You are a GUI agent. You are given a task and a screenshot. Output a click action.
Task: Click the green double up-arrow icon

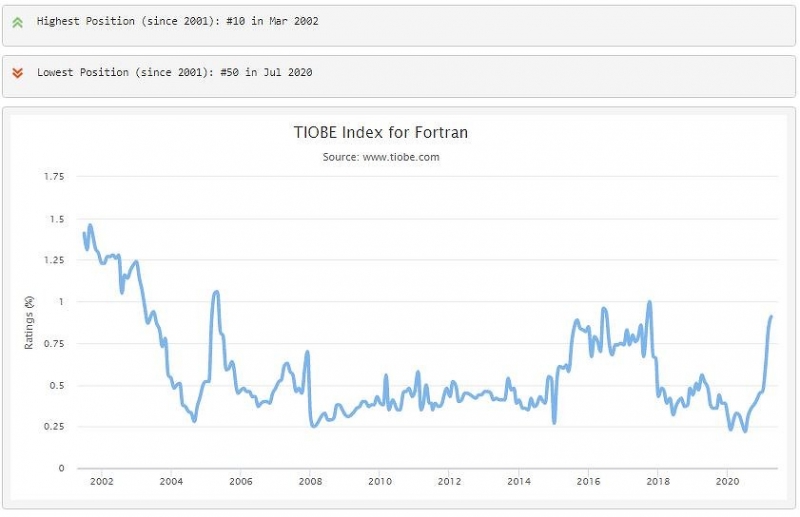[x=17, y=21]
